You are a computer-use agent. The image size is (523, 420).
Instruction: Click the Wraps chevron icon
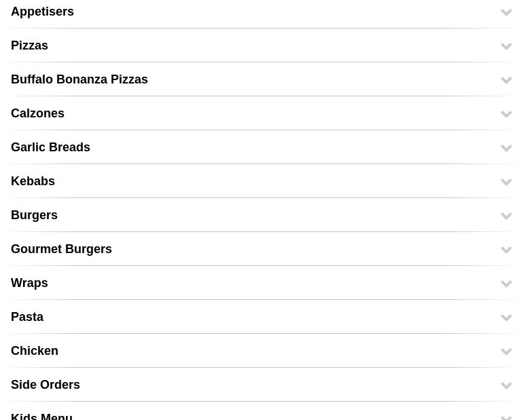click(506, 284)
